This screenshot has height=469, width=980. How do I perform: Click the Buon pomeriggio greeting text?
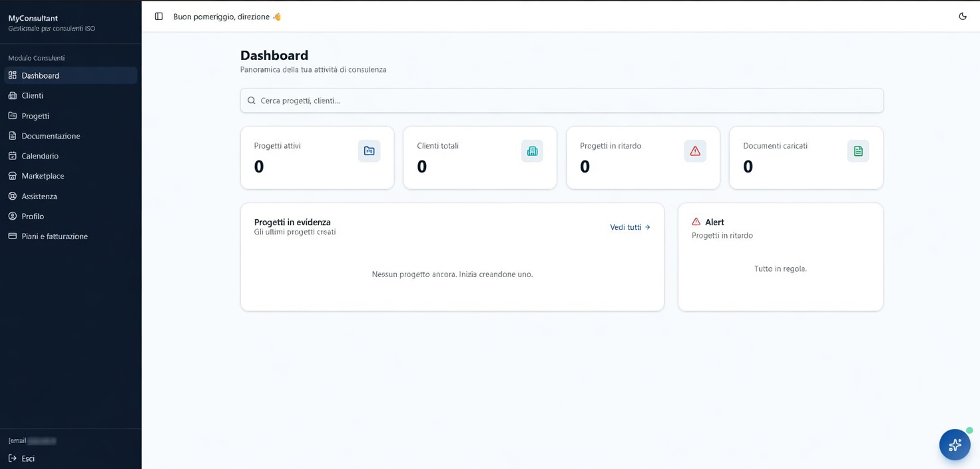click(227, 17)
